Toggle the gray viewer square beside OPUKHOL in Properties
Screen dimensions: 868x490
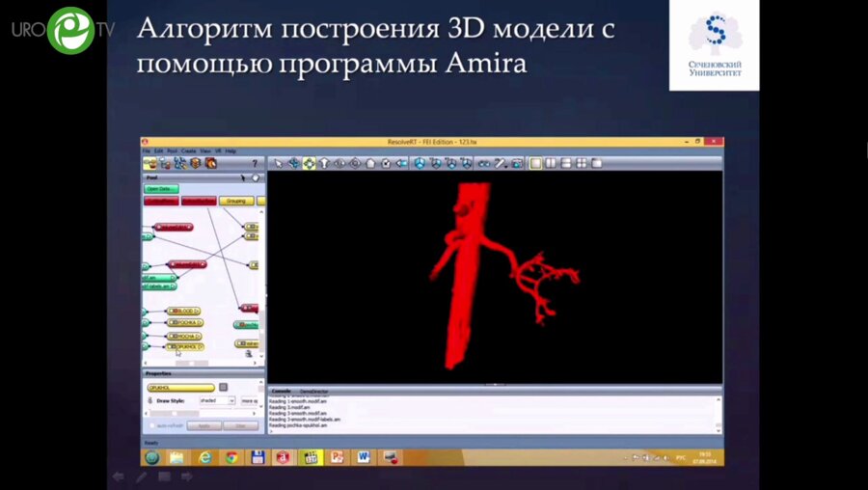223,388
